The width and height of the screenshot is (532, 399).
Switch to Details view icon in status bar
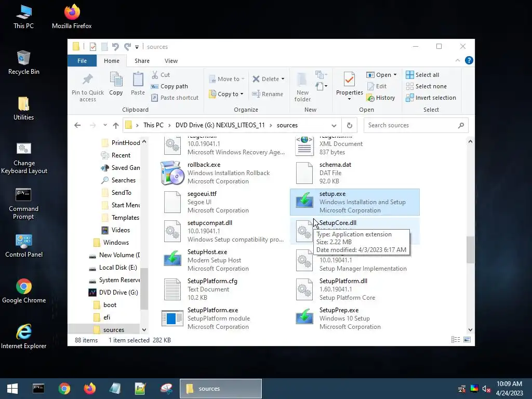click(x=456, y=340)
